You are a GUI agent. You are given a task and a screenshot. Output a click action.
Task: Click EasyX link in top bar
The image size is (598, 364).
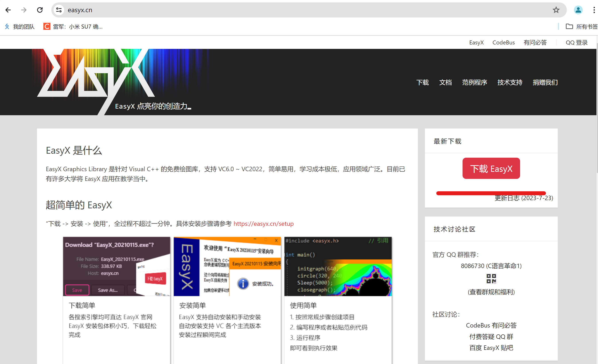coord(476,42)
